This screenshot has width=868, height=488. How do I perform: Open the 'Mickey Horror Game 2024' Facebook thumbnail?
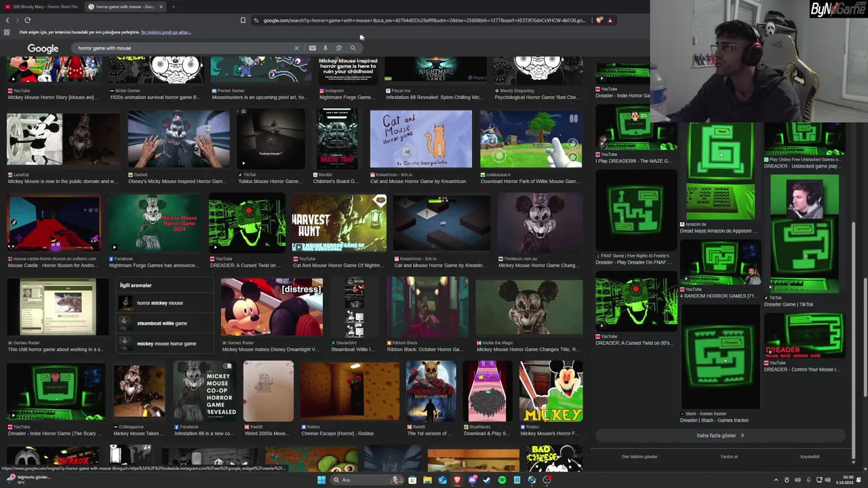pyautogui.click(x=155, y=223)
